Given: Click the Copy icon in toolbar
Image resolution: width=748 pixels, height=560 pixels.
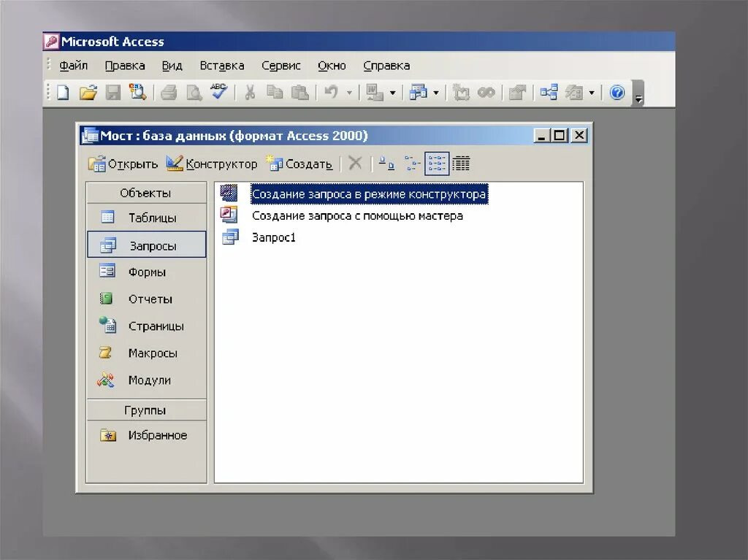Looking at the screenshot, I should [x=275, y=92].
